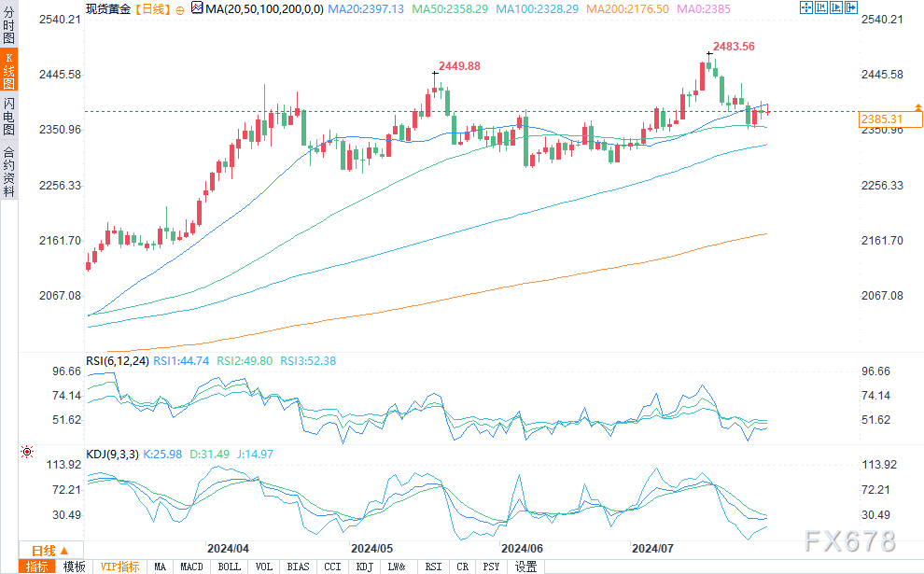
Task: Click the 2449.88 peak price label
Action: pyautogui.click(x=459, y=66)
